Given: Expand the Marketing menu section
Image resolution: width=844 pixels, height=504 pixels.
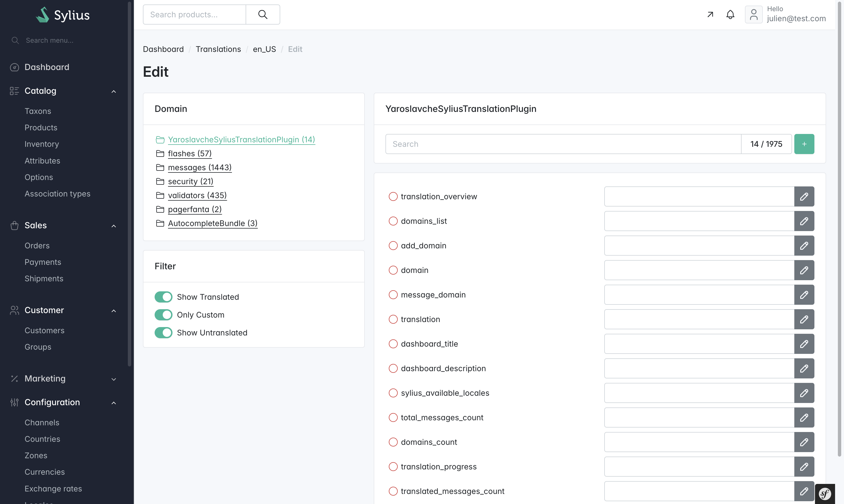Looking at the screenshot, I should (114, 379).
